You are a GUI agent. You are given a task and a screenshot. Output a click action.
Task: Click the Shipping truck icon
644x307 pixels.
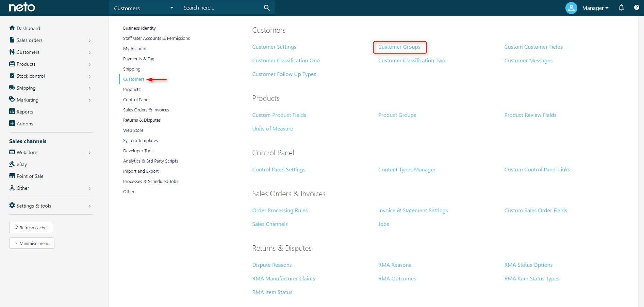(12, 88)
